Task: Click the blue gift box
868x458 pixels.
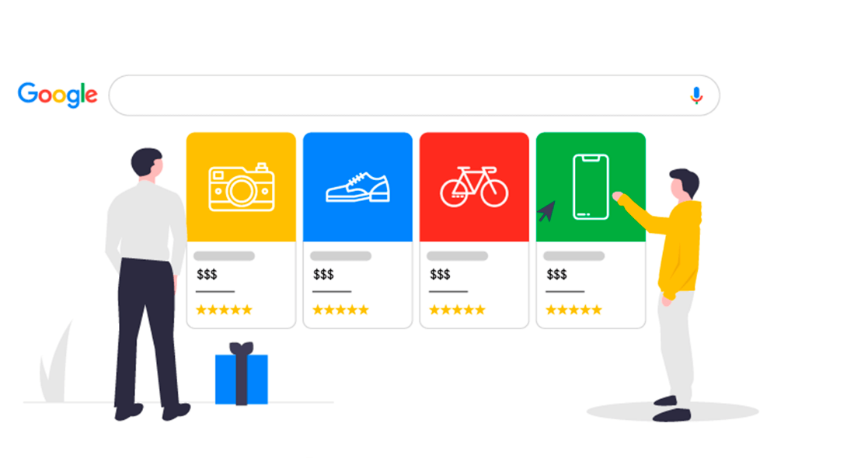Action: point(242,374)
